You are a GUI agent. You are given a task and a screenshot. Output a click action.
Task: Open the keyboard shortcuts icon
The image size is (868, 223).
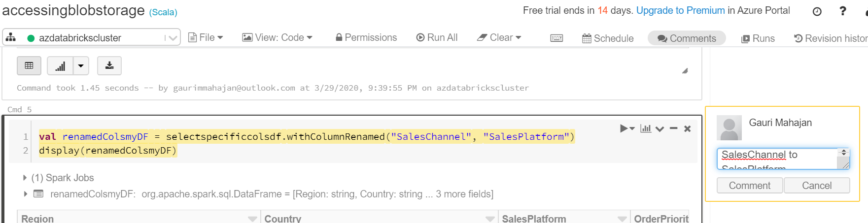556,38
